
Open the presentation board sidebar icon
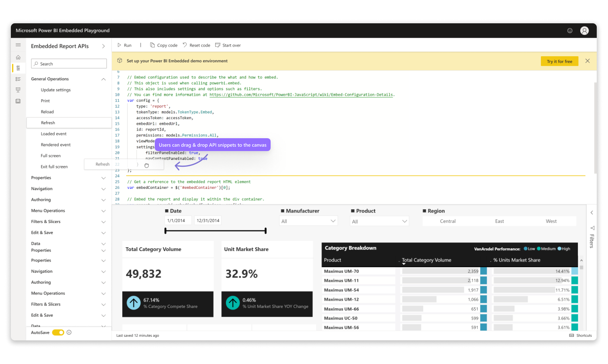(18, 90)
